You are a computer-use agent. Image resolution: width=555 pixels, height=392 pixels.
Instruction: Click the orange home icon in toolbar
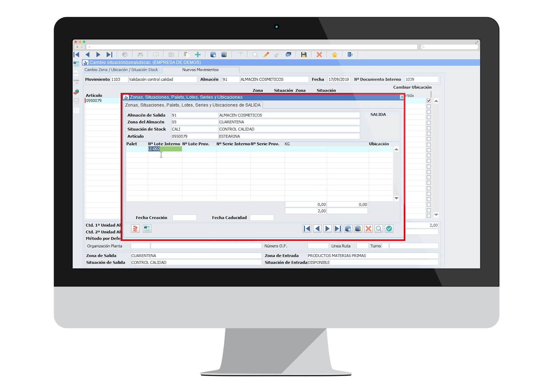click(x=335, y=55)
